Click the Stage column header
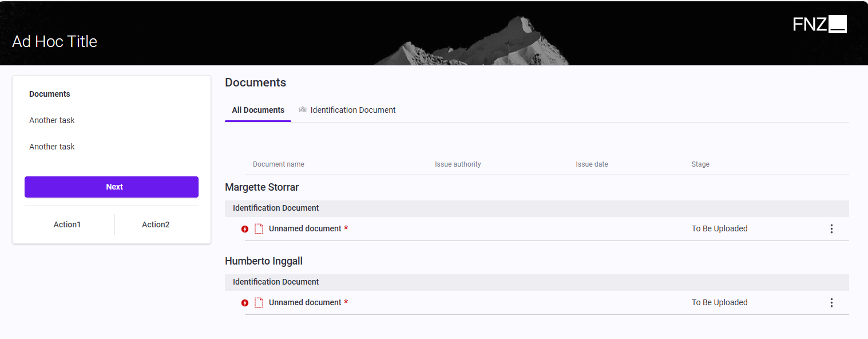This screenshot has height=339, width=868. point(700,164)
